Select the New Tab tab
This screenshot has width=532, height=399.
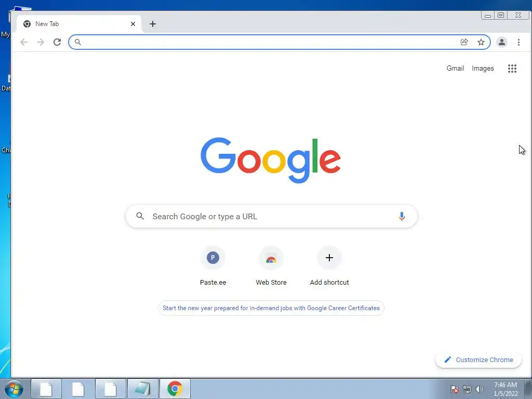(79, 24)
